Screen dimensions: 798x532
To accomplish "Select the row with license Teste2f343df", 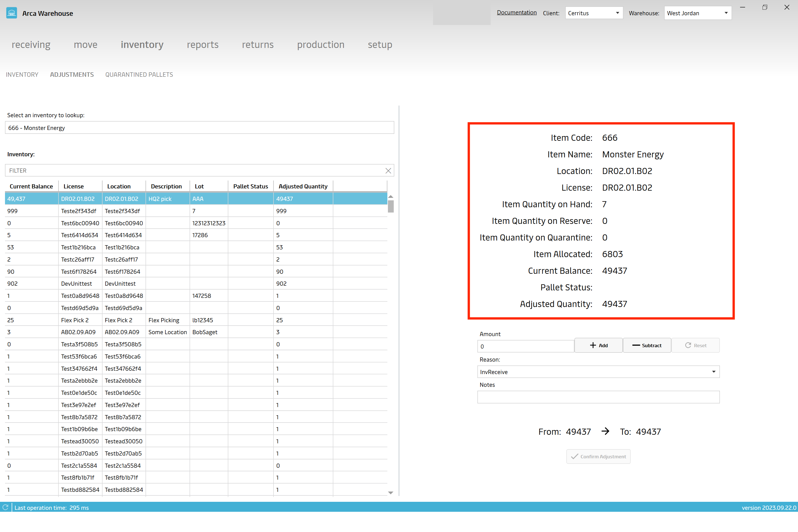I will [196, 211].
